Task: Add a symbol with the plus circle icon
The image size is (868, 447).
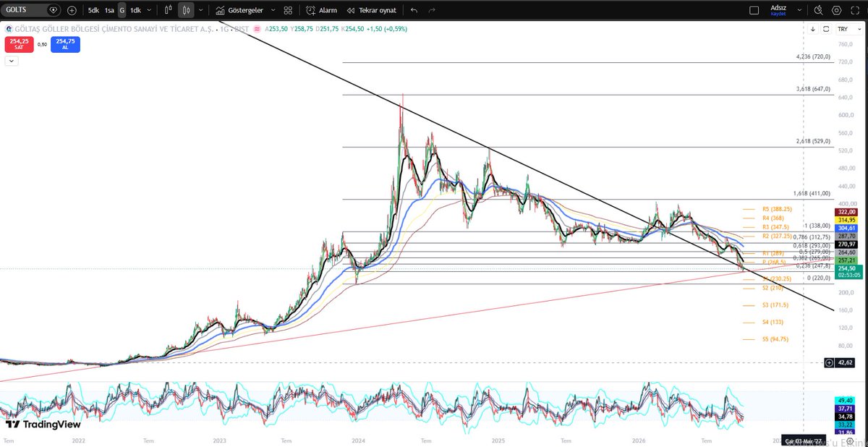Action: click(72, 10)
